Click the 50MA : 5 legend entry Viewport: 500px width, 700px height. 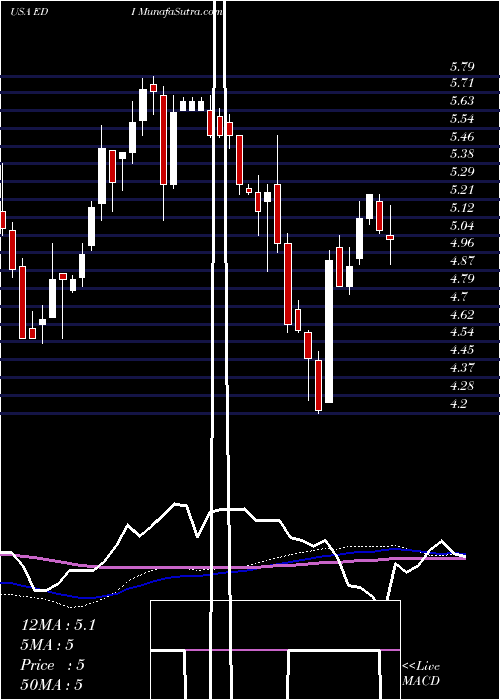pos(52,685)
